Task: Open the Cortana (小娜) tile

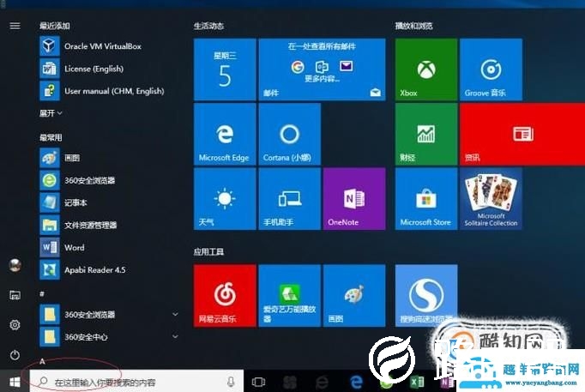Action: (x=289, y=133)
